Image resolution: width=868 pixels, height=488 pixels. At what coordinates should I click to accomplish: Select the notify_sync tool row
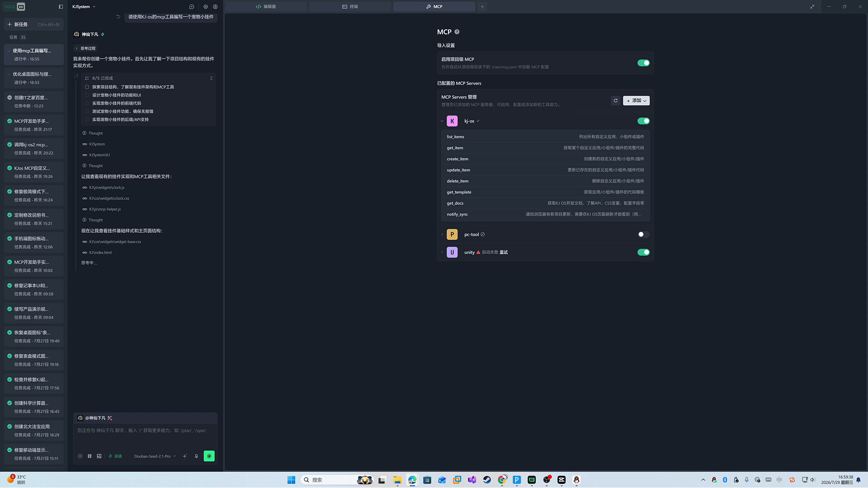pyautogui.click(x=545, y=215)
